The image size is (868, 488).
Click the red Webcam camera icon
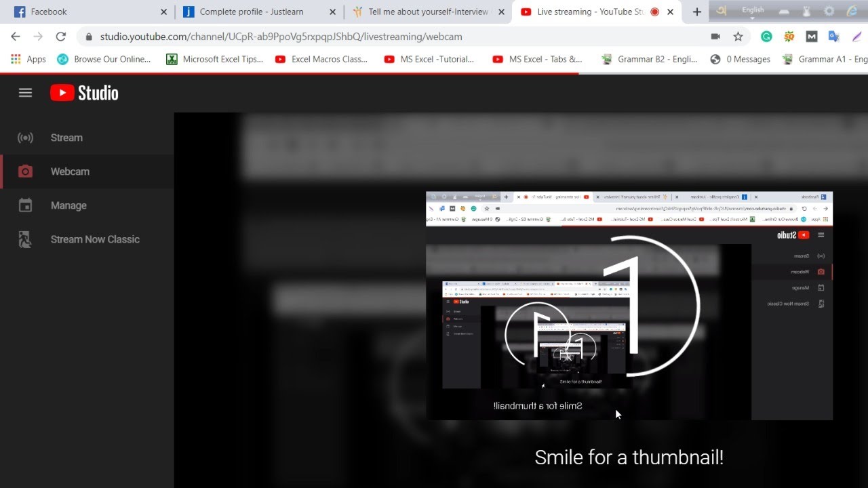pyautogui.click(x=25, y=171)
